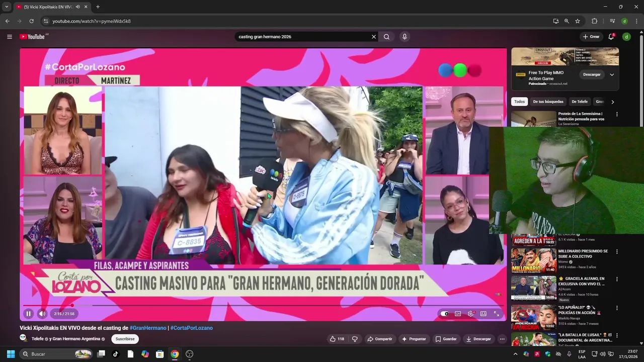Share the video via Compartir
The height and width of the screenshot is (362, 644).
380,339
